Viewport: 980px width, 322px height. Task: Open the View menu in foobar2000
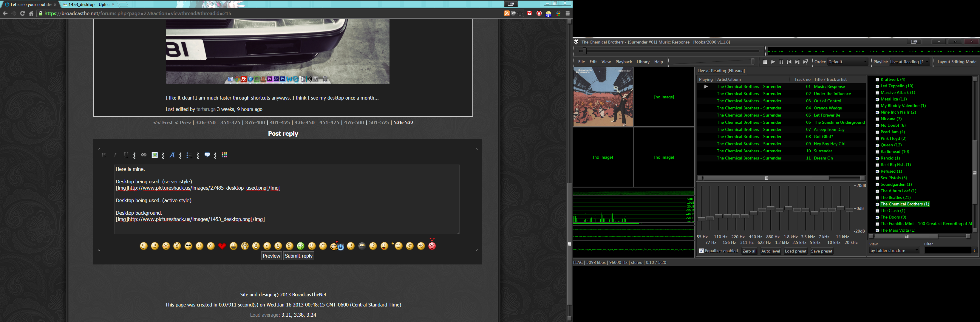coord(606,62)
